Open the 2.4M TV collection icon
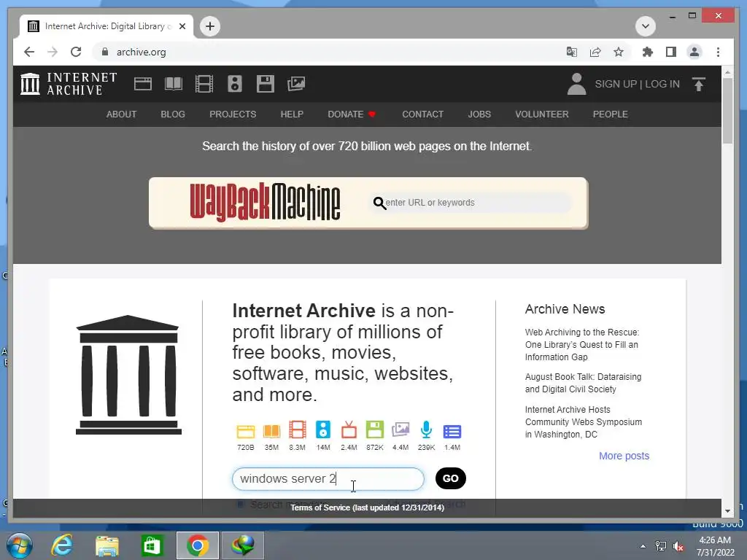 (349, 429)
